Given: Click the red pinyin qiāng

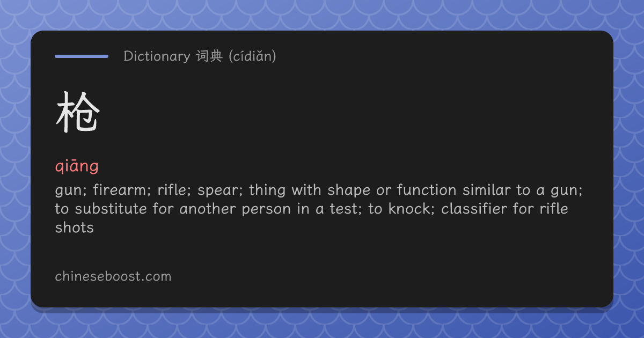Looking at the screenshot, I should (77, 167).
